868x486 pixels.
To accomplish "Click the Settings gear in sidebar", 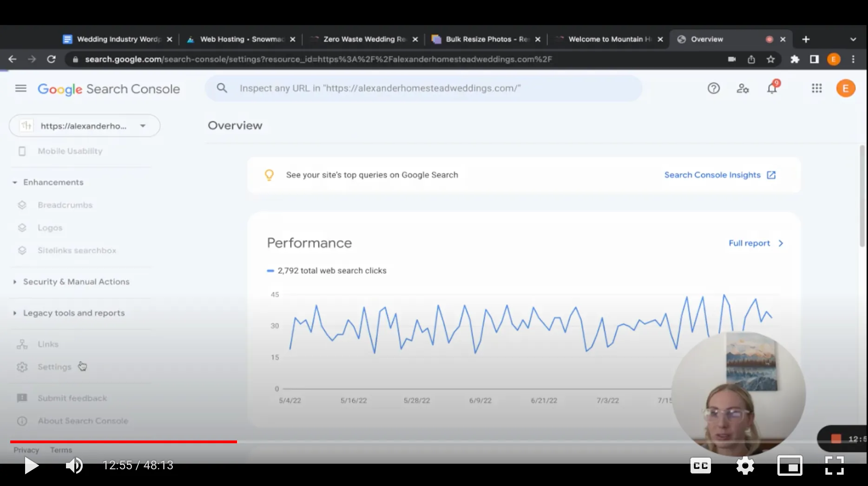I will click(22, 367).
